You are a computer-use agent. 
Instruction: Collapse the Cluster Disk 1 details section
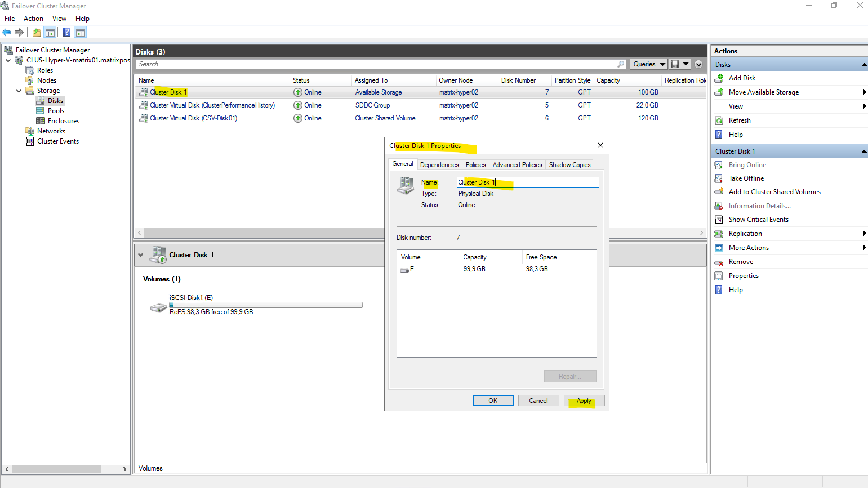141,255
